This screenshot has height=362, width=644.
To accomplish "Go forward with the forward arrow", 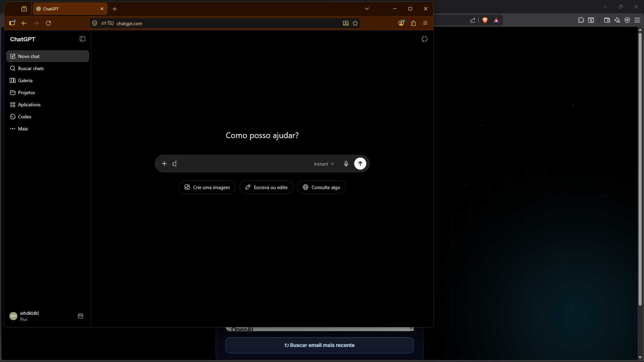I will (x=36, y=23).
